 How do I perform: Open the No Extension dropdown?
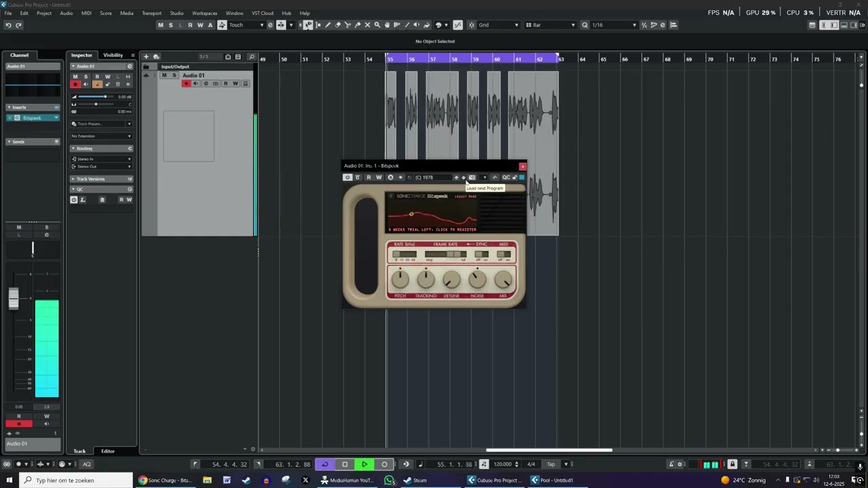coord(102,136)
